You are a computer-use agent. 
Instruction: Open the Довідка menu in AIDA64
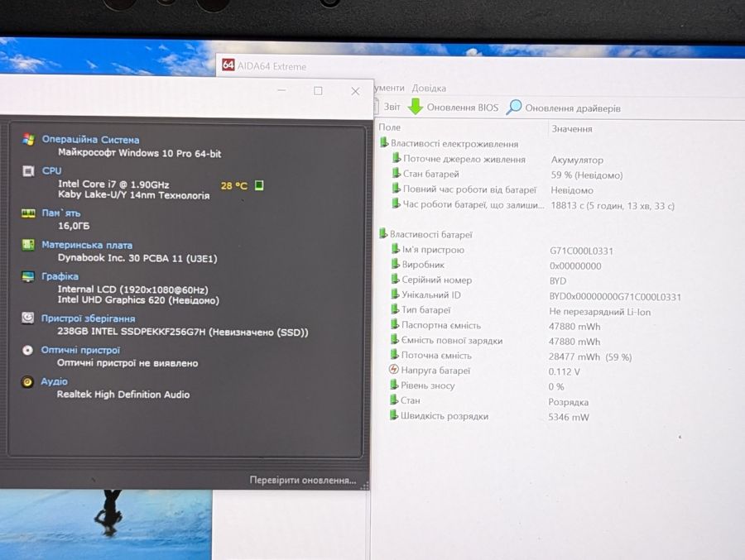[x=429, y=88]
